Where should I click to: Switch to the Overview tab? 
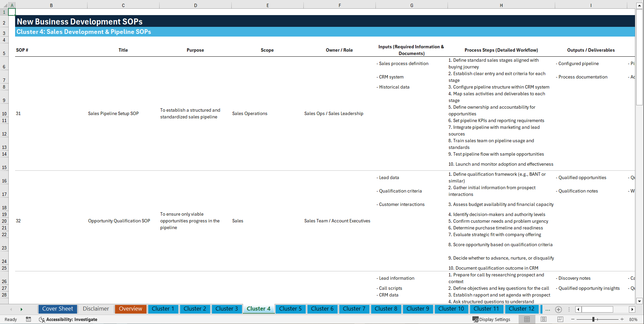[130, 309]
